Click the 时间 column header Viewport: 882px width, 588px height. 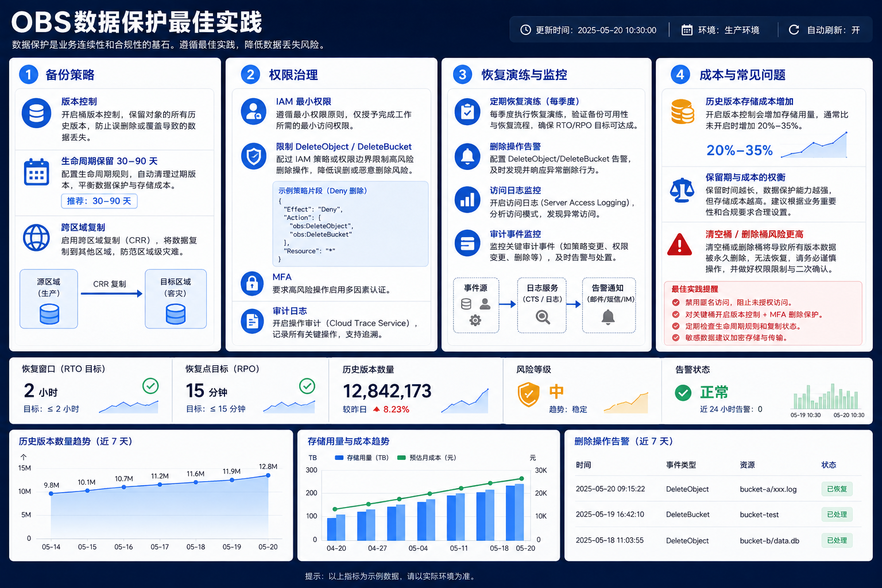pos(583,465)
